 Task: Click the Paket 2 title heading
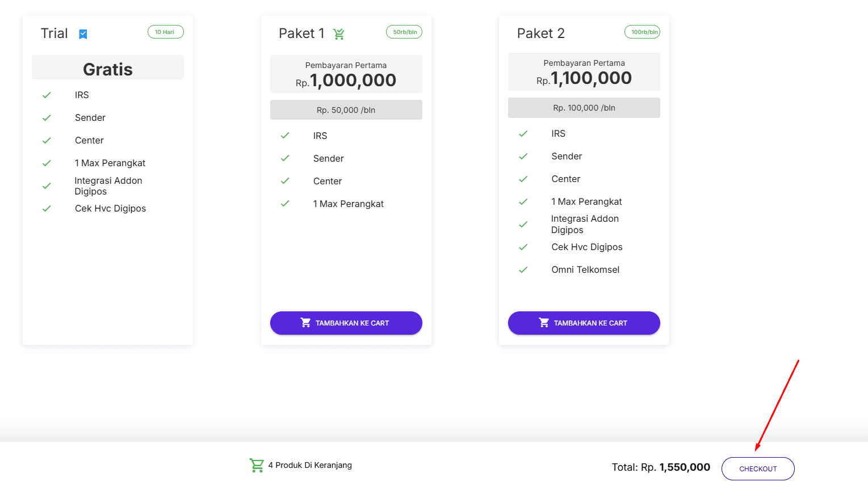pyautogui.click(x=540, y=33)
